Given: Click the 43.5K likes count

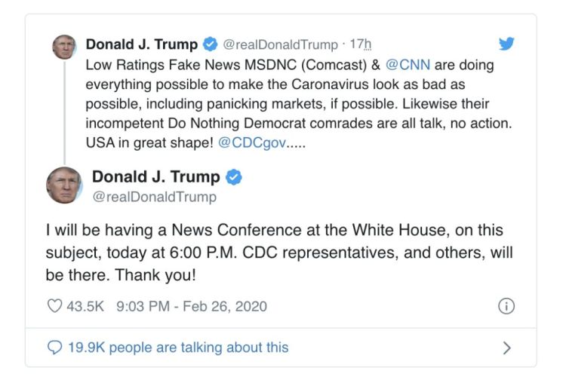Looking at the screenshot, I should point(85,307).
